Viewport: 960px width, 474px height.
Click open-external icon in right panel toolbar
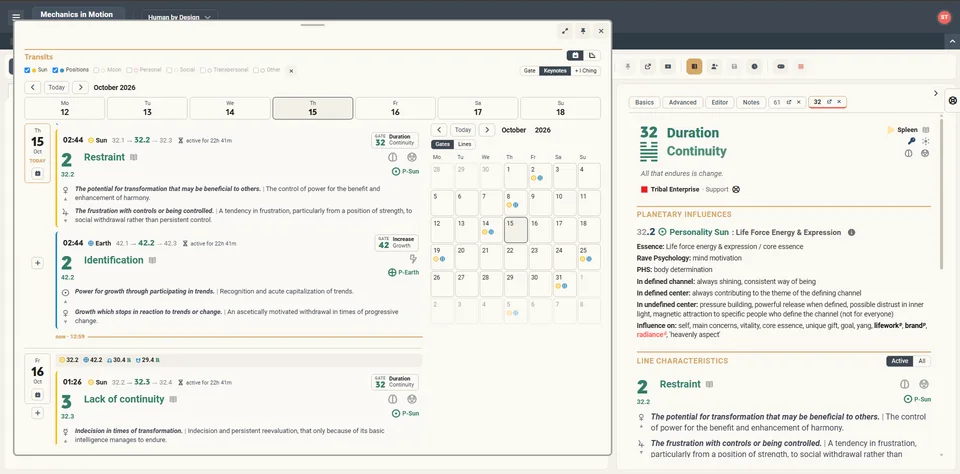(648, 67)
